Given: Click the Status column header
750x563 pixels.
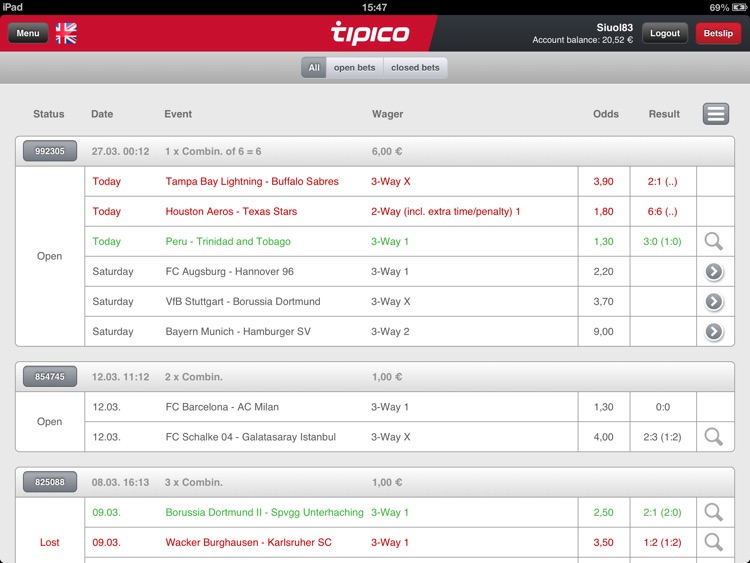Looking at the screenshot, I should tap(49, 114).
